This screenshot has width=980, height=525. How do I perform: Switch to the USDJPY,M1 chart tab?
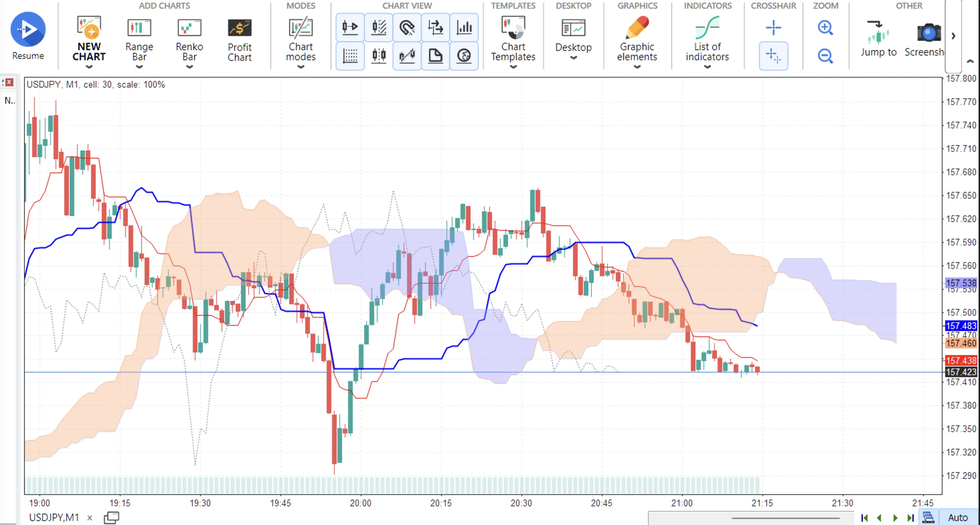(x=54, y=517)
